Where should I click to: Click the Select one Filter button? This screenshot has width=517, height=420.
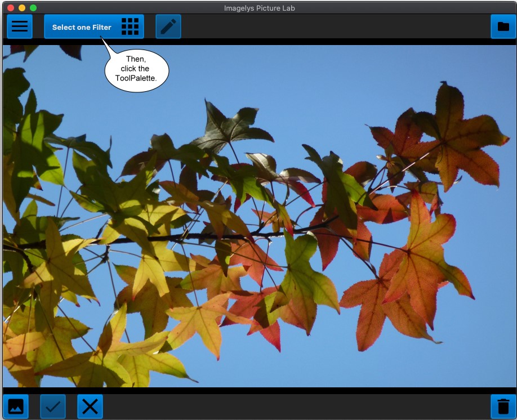[x=94, y=26]
